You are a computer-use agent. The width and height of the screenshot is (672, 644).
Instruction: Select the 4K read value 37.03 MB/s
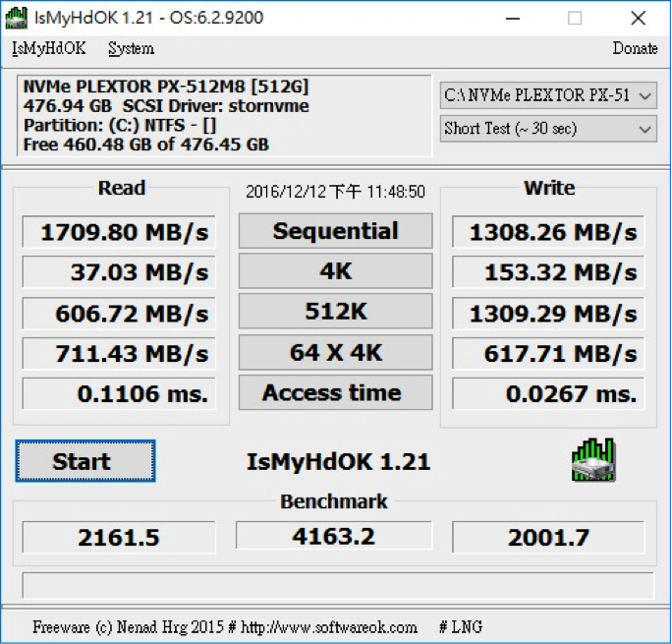coord(119,272)
